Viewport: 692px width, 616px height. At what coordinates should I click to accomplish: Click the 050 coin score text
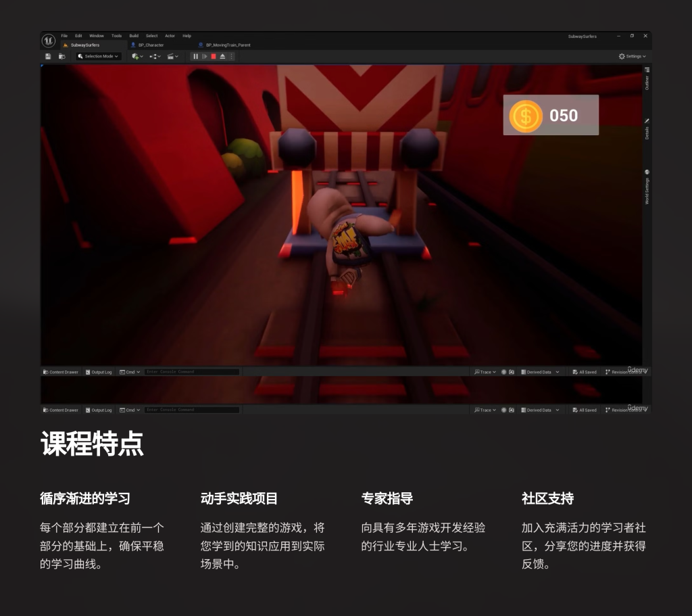(x=564, y=116)
